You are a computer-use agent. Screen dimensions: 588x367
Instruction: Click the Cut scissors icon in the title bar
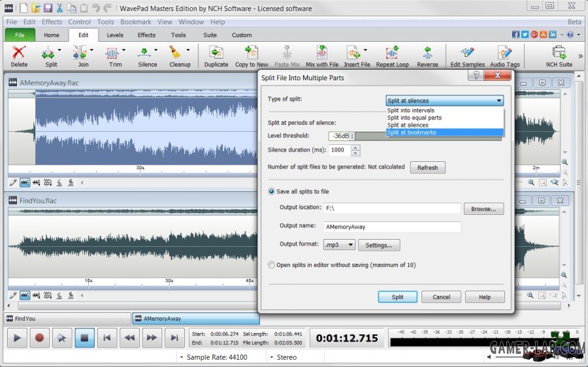tap(59, 8)
